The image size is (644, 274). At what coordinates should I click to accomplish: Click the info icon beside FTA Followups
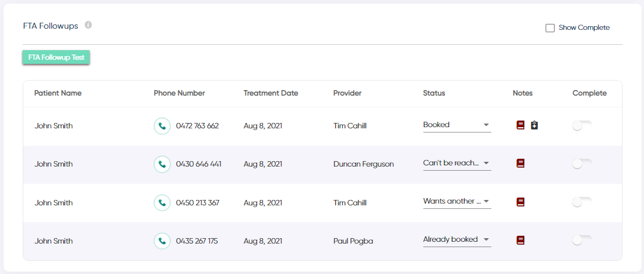point(88,25)
